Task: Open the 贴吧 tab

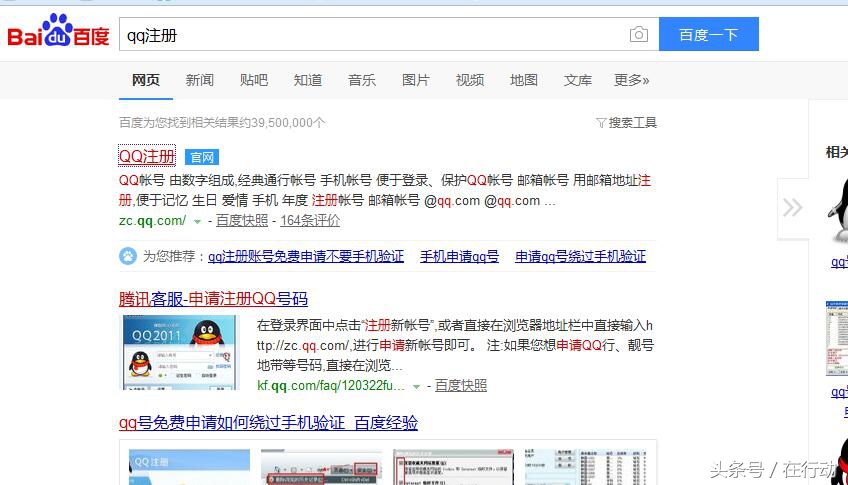Action: click(x=254, y=80)
